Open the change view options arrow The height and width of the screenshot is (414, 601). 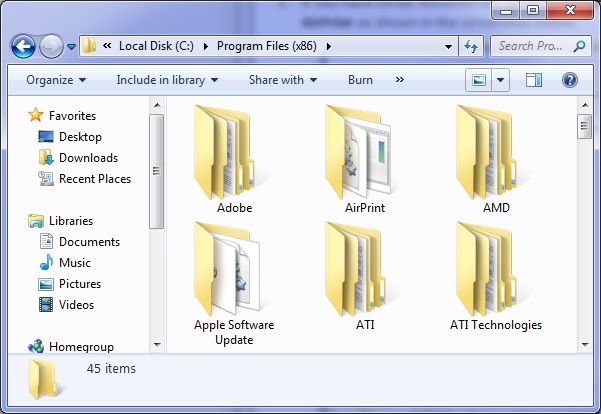501,80
